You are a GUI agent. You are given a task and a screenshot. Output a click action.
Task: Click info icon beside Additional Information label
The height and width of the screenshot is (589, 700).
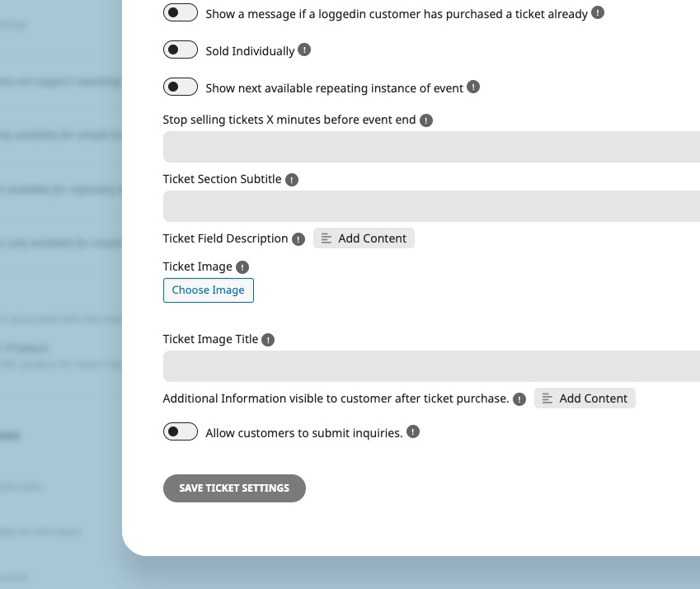(x=519, y=399)
